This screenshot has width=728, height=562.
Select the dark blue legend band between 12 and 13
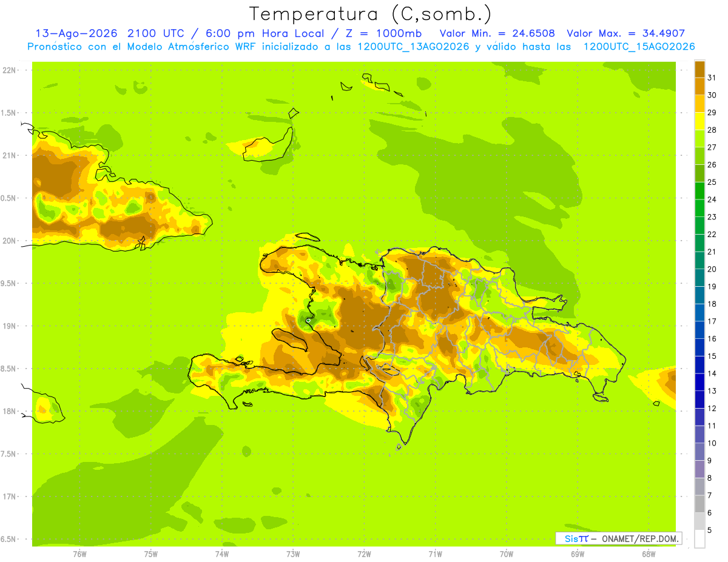coord(699,400)
